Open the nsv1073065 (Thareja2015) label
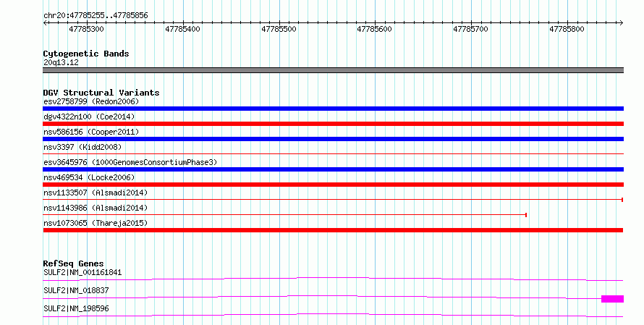The height and width of the screenshot is (325, 644). click(x=96, y=223)
